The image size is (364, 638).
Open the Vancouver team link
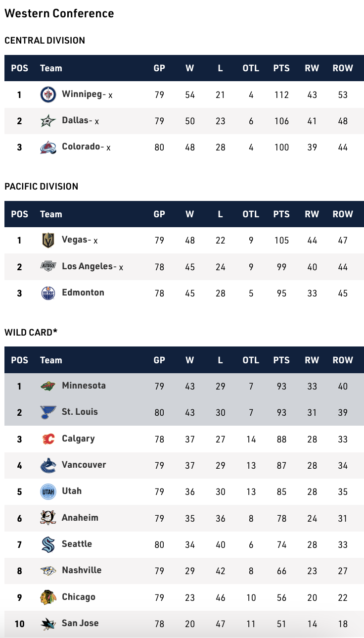click(84, 465)
